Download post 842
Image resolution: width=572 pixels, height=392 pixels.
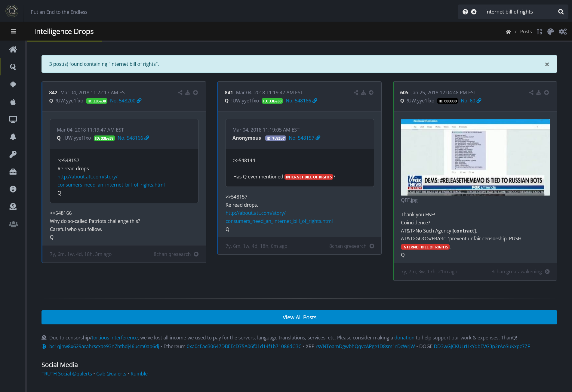pos(188,93)
